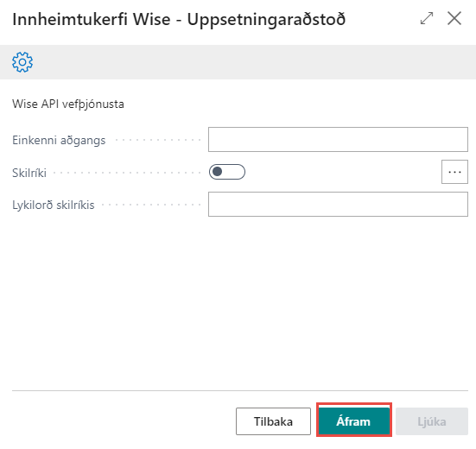Viewport: 476px width, 449px height.
Task: Click the Wise API vefþjónusta heading
Action: [x=68, y=104]
